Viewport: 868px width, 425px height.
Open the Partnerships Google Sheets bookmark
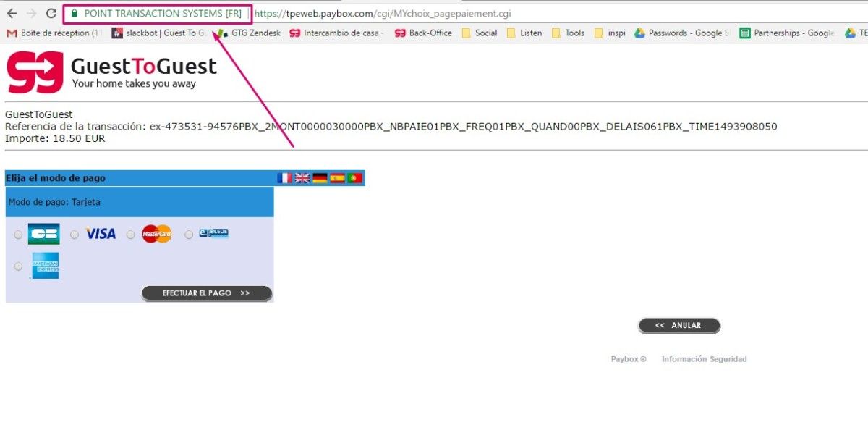788,33
